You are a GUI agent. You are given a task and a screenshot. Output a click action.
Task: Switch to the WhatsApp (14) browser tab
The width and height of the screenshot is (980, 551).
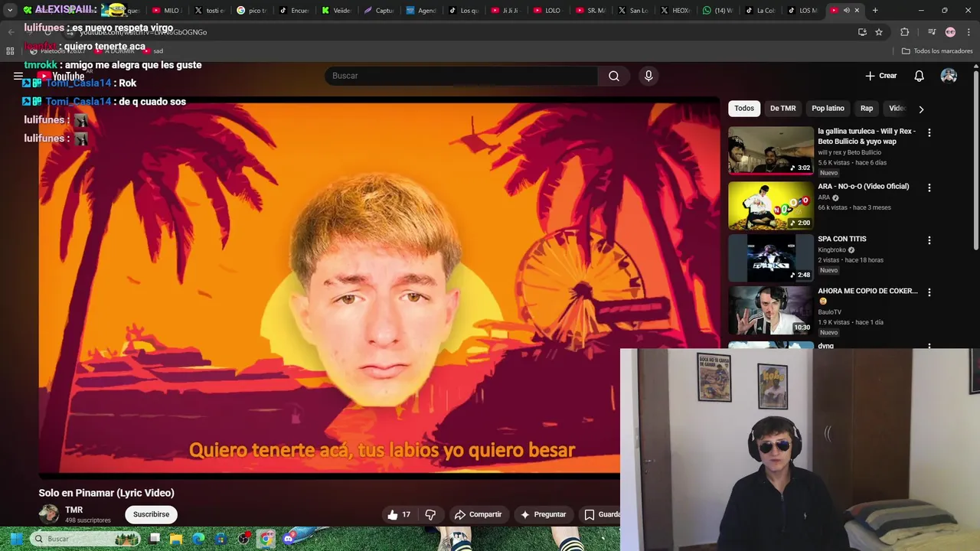(717, 10)
